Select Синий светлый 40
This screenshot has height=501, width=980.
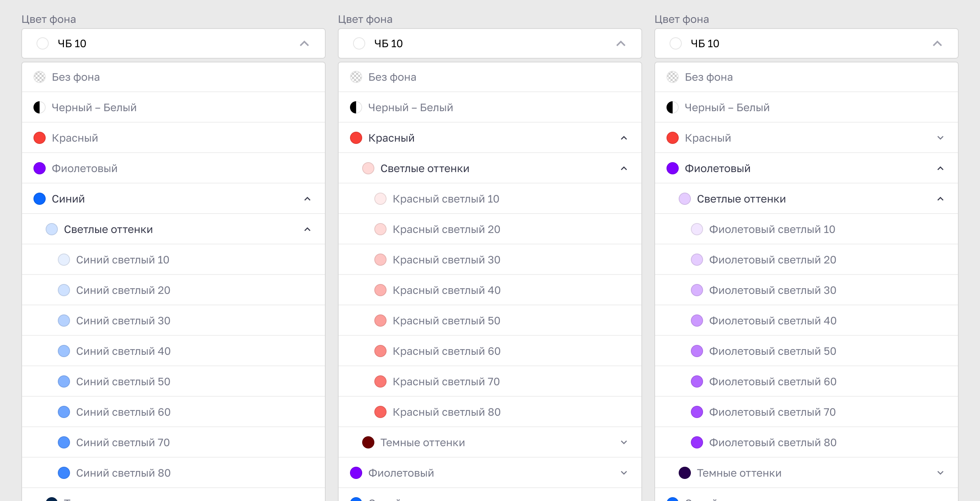pos(173,351)
